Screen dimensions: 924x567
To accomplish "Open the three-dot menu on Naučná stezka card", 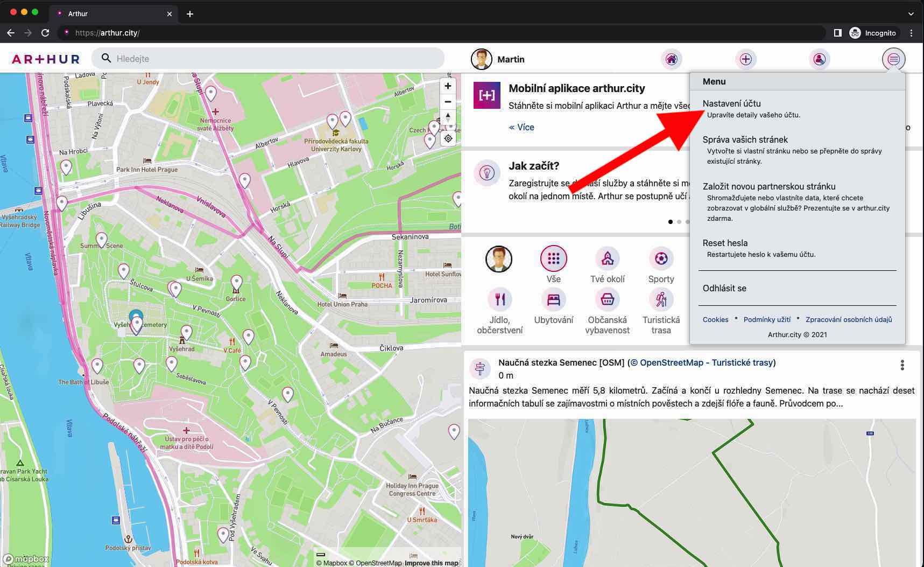I will [x=902, y=365].
